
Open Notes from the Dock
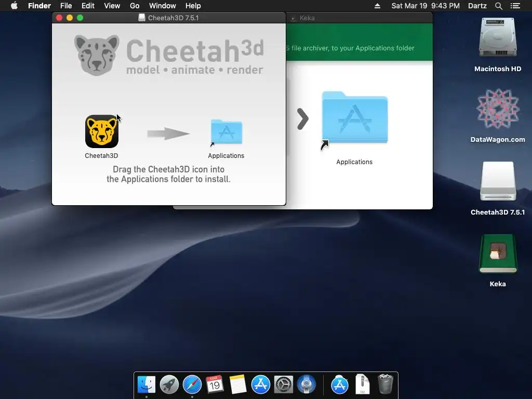(x=237, y=385)
